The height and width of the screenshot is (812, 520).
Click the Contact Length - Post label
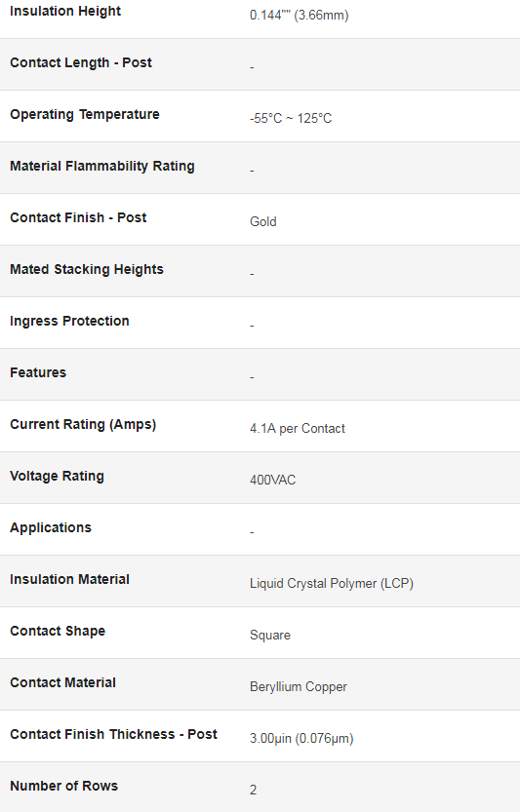[81, 62]
